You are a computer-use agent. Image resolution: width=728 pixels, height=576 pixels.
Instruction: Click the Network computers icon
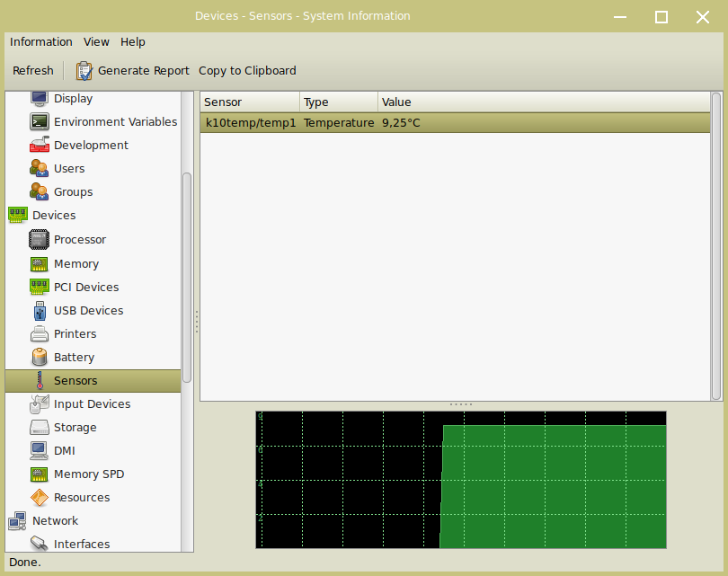tap(18, 521)
